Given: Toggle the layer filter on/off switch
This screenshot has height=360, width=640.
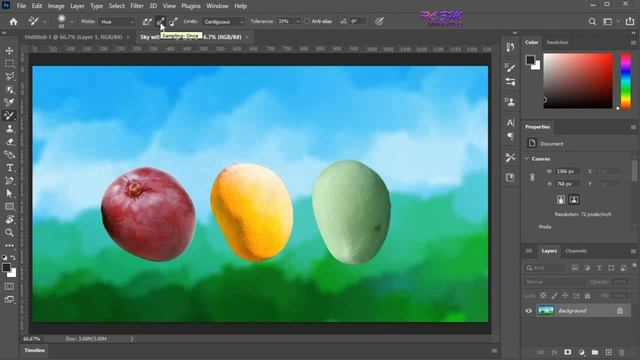Looking at the screenshot, I should coord(634,266).
